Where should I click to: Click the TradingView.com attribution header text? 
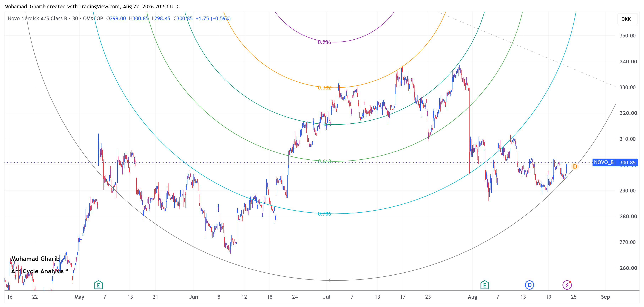coord(92,7)
